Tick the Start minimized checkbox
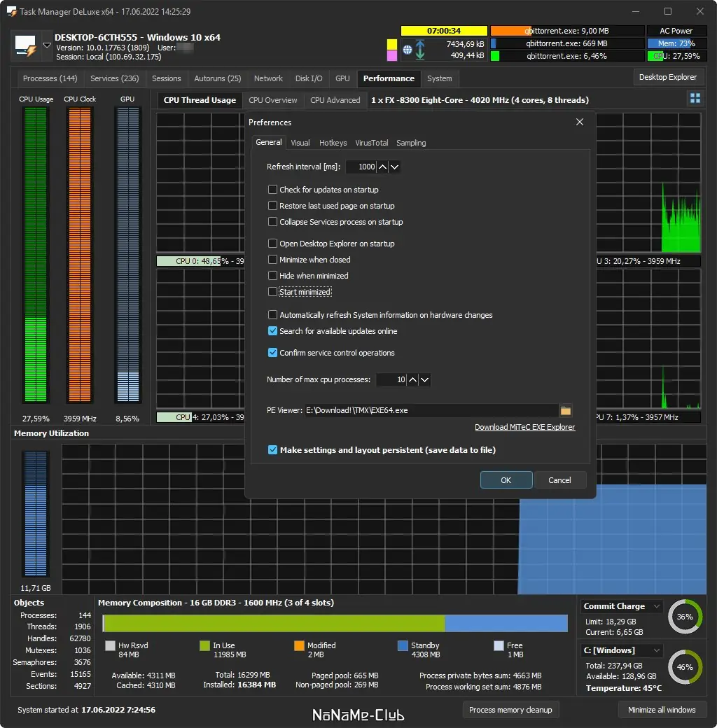This screenshot has height=728, width=717. tap(272, 292)
